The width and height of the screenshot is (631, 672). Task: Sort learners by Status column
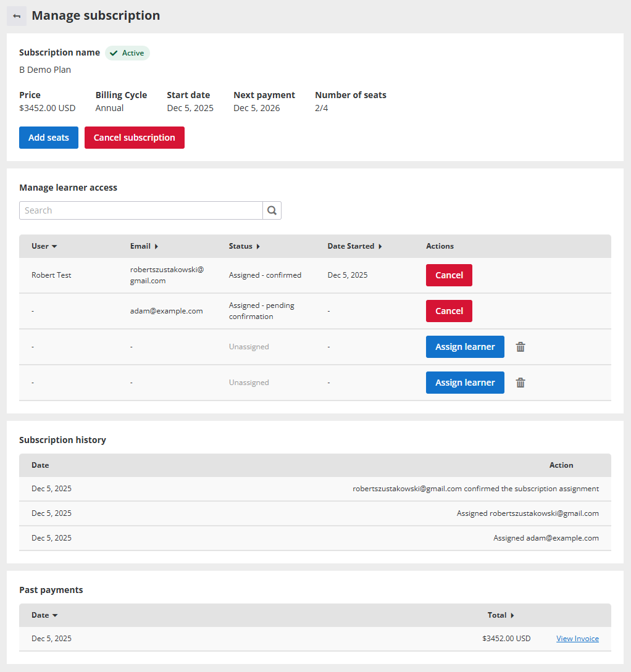click(x=244, y=246)
